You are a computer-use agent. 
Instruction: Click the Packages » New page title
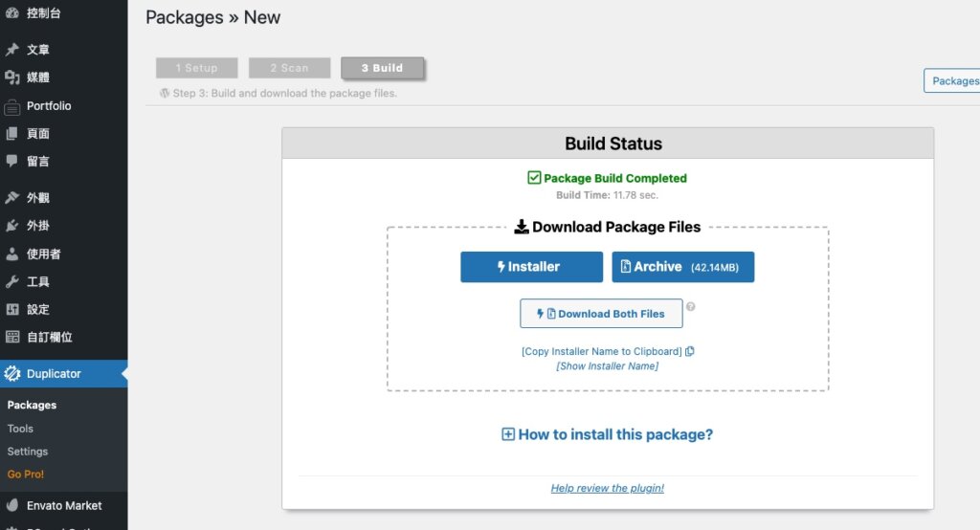pyautogui.click(x=213, y=17)
